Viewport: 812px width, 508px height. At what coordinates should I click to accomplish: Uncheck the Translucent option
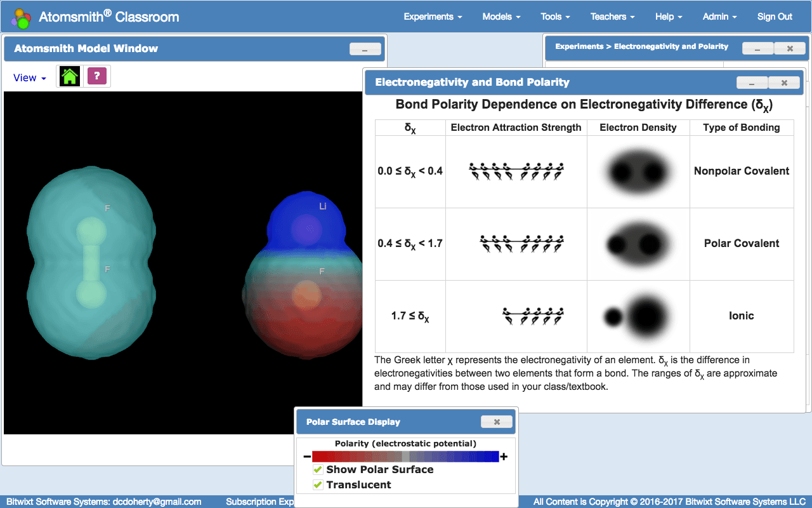tap(318, 485)
